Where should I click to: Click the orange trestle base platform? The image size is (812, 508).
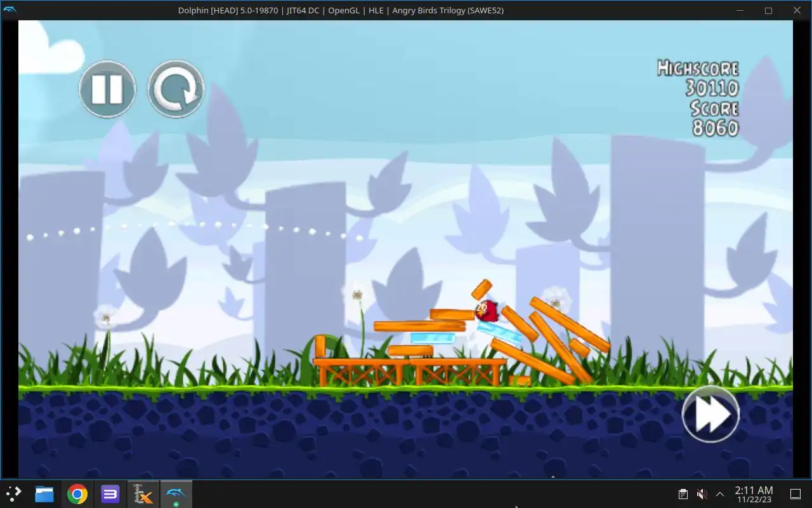410,372
